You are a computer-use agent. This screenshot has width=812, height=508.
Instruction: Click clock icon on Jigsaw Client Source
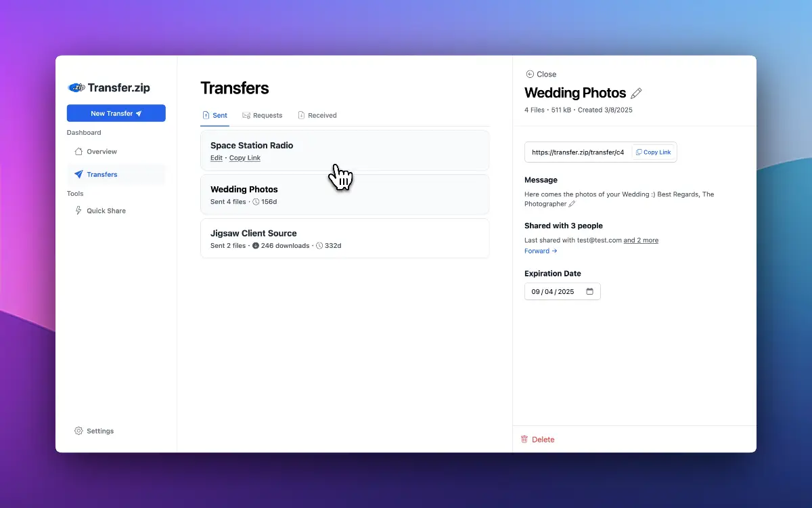[319, 246]
